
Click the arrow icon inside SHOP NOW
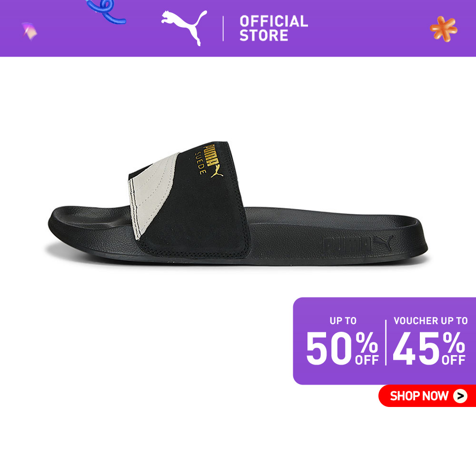click(460, 396)
